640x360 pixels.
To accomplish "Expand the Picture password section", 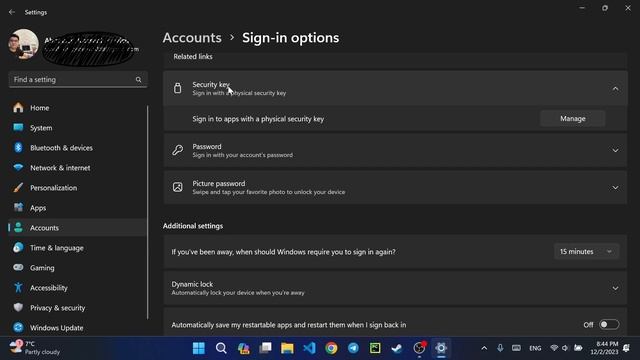I will pos(615,188).
